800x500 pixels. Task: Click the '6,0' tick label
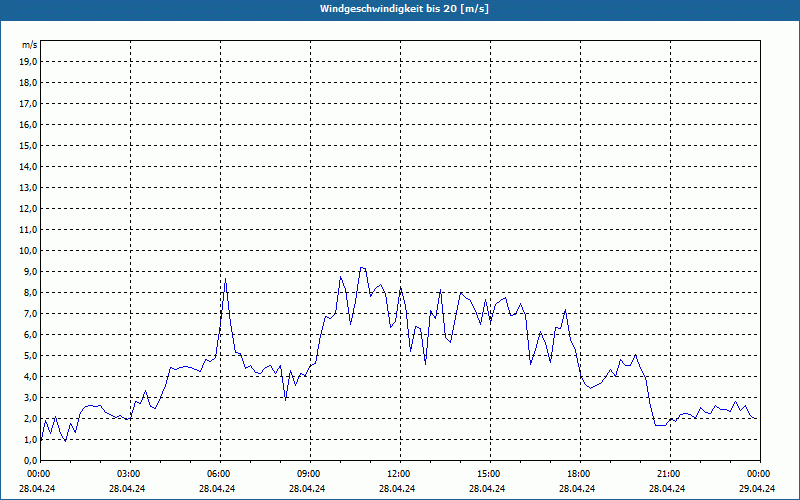coord(31,334)
